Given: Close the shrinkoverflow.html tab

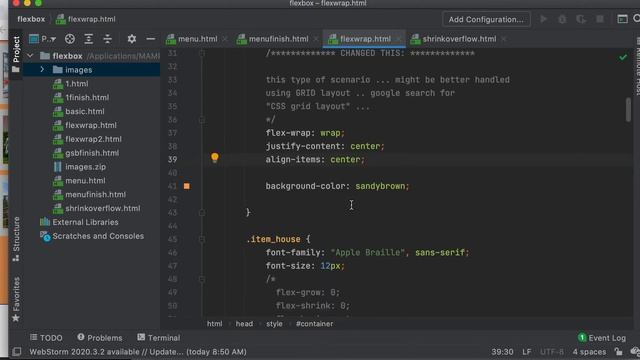Looking at the screenshot, I should (x=504, y=39).
